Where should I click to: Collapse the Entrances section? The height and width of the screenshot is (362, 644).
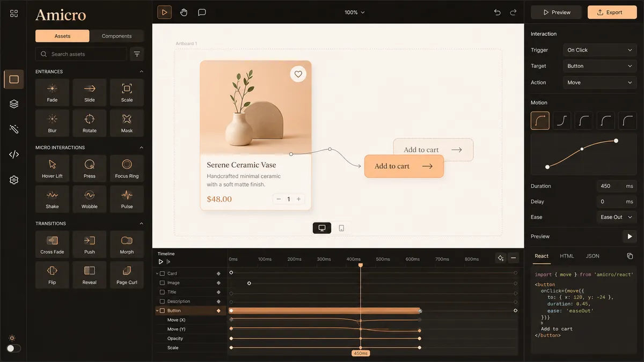(141, 71)
